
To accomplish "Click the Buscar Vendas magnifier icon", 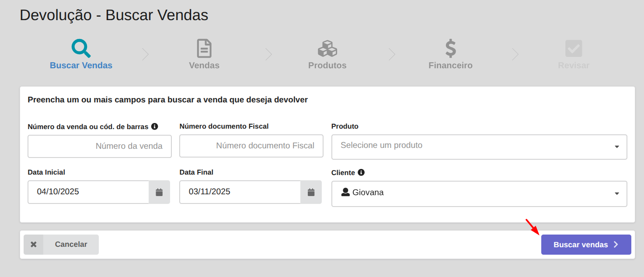I will click(x=81, y=49).
